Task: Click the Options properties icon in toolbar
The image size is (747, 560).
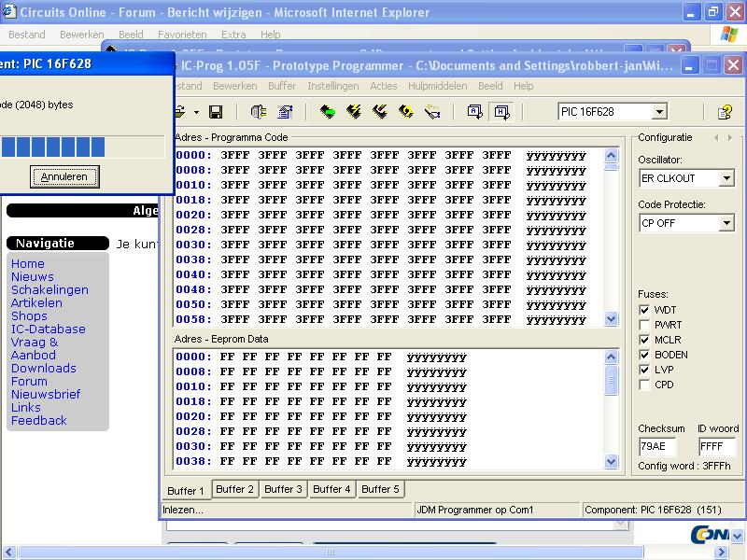Action: [286, 112]
